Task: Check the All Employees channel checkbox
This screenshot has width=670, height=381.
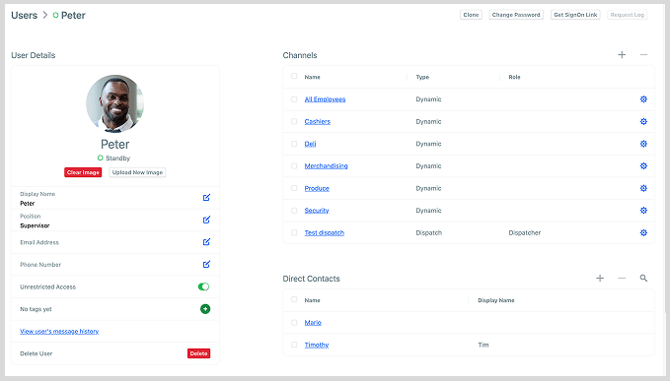Action: pyautogui.click(x=294, y=99)
